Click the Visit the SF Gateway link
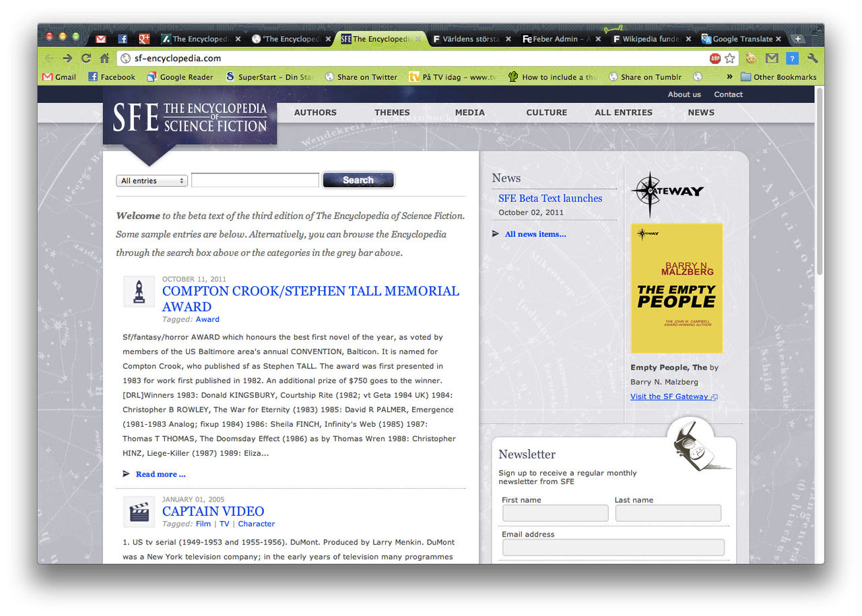 click(669, 397)
